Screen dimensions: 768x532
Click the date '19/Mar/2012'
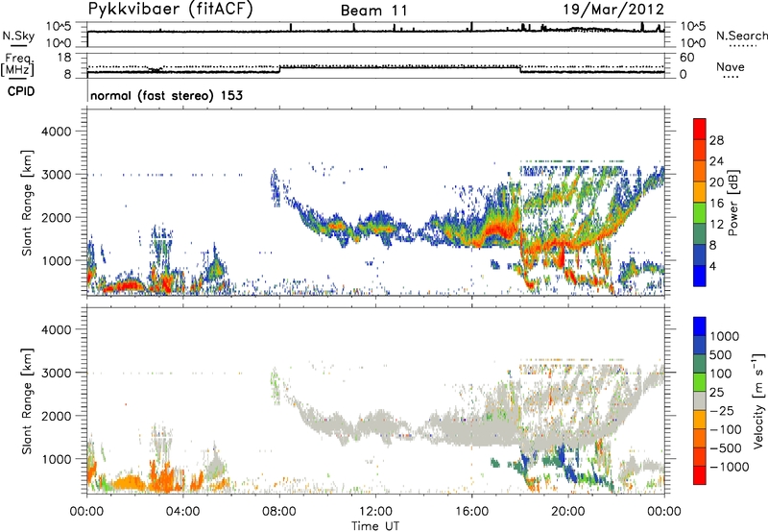click(613, 10)
